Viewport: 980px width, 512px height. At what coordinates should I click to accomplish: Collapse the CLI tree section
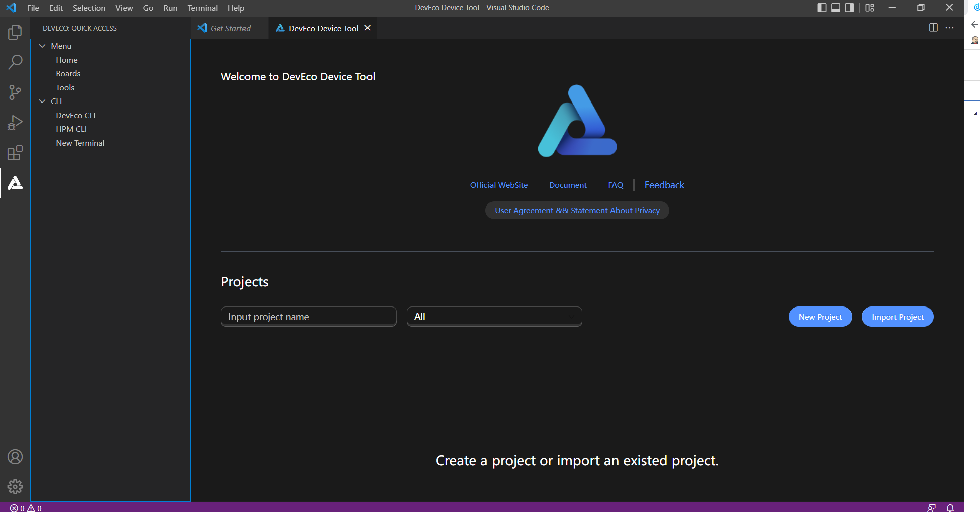(x=42, y=101)
